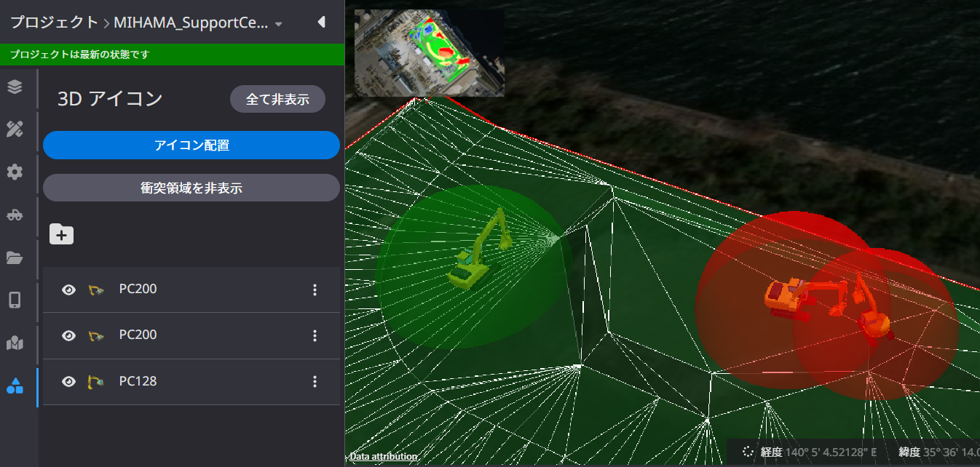
Task: Open the map icon in the sidebar
Action: point(15,343)
